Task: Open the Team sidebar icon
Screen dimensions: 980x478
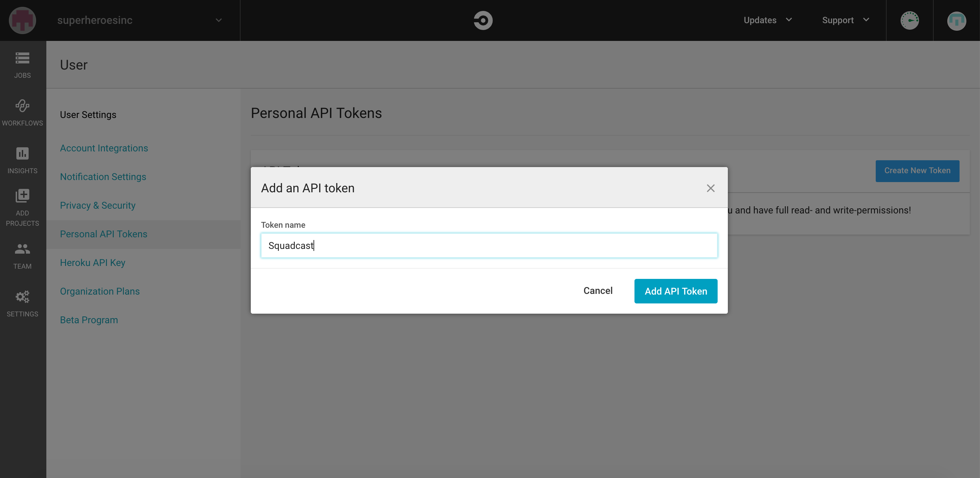Action: click(22, 256)
